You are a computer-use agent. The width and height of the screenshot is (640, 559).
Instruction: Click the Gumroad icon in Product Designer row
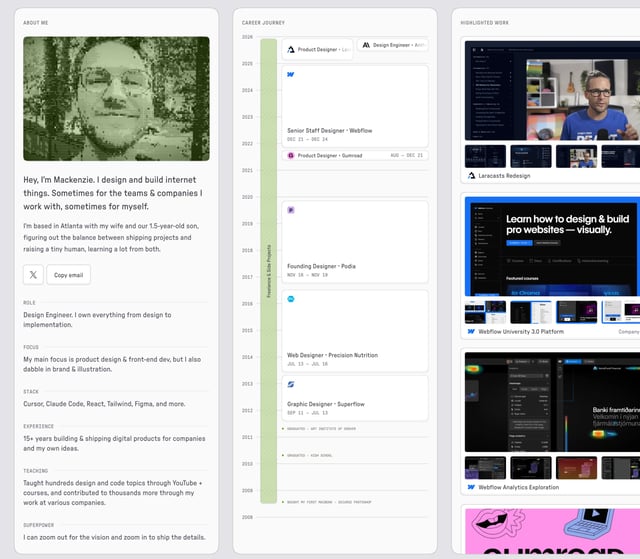(291, 156)
